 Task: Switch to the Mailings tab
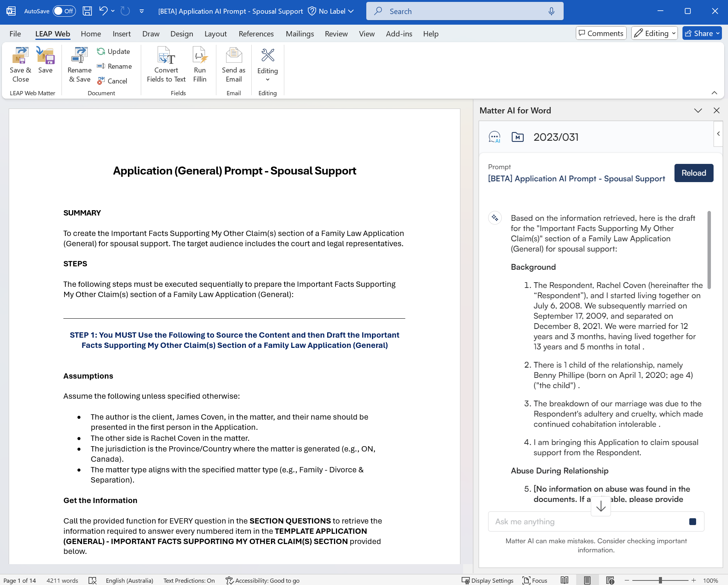click(299, 34)
